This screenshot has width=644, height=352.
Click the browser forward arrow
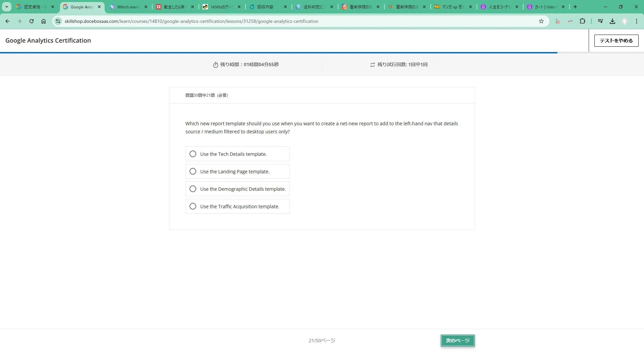19,21
